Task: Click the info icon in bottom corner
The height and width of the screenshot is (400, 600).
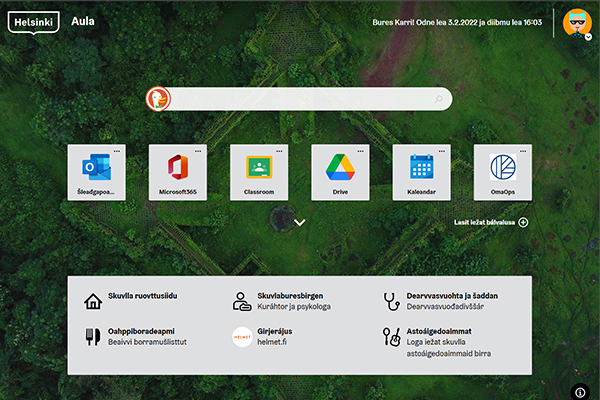Action: coord(580,392)
